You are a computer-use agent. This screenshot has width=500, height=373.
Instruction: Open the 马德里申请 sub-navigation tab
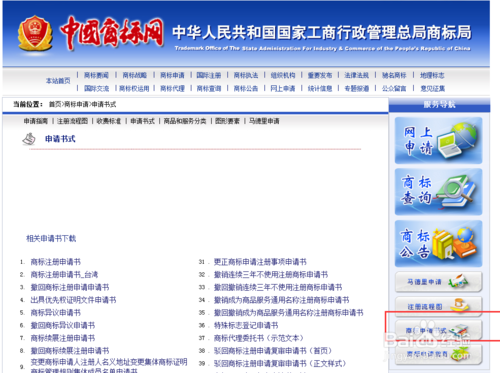[x=264, y=121]
